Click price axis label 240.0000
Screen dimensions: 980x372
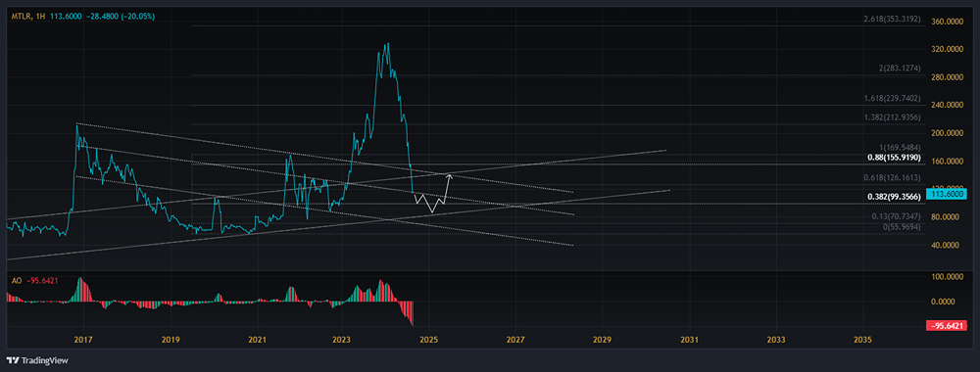tap(948, 106)
